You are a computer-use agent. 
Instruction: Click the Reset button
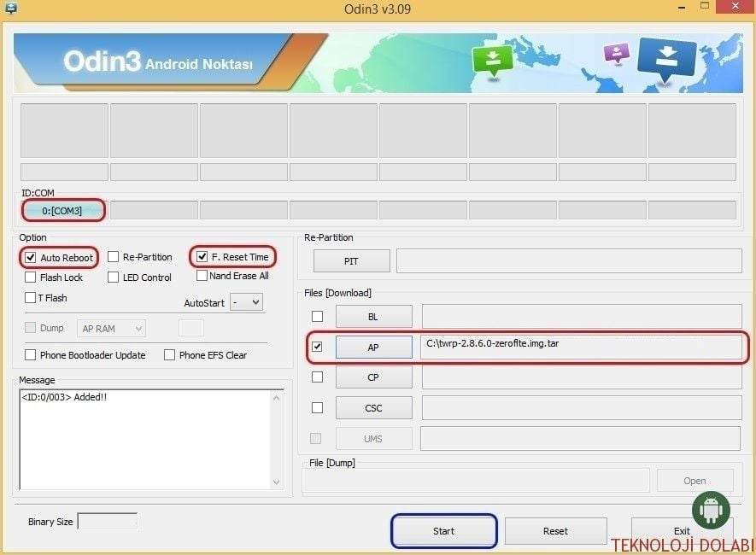(x=555, y=531)
